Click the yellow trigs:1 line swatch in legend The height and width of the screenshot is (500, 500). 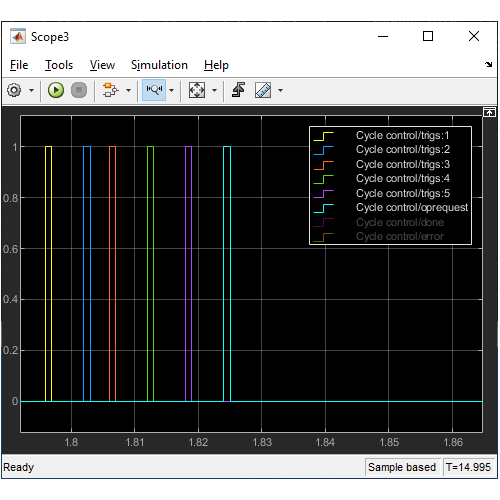coord(323,136)
